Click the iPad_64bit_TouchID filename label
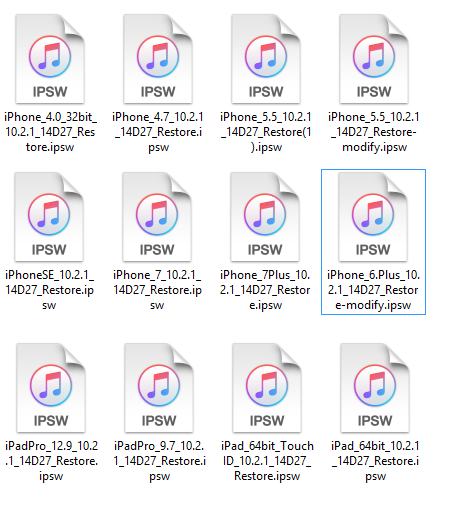This screenshot has width=454, height=510. [x=267, y=461]
